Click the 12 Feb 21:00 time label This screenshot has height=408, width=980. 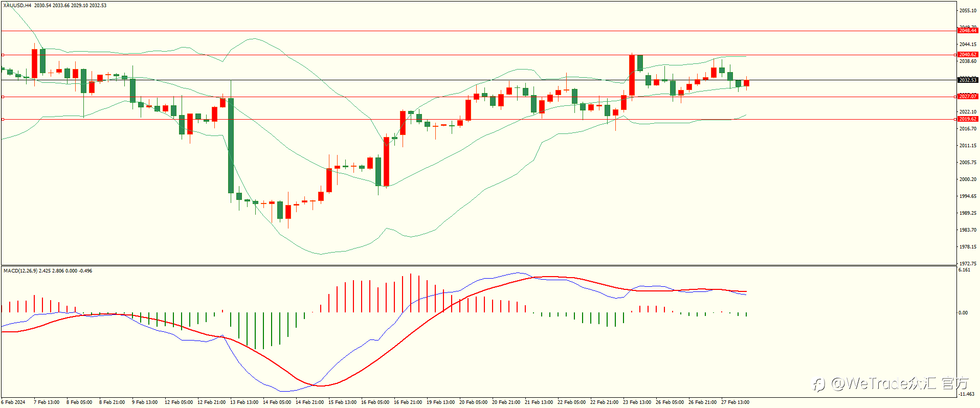point(211,402)
